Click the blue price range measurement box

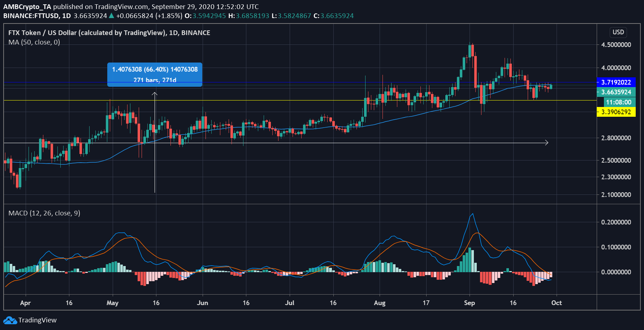point(155,74)
